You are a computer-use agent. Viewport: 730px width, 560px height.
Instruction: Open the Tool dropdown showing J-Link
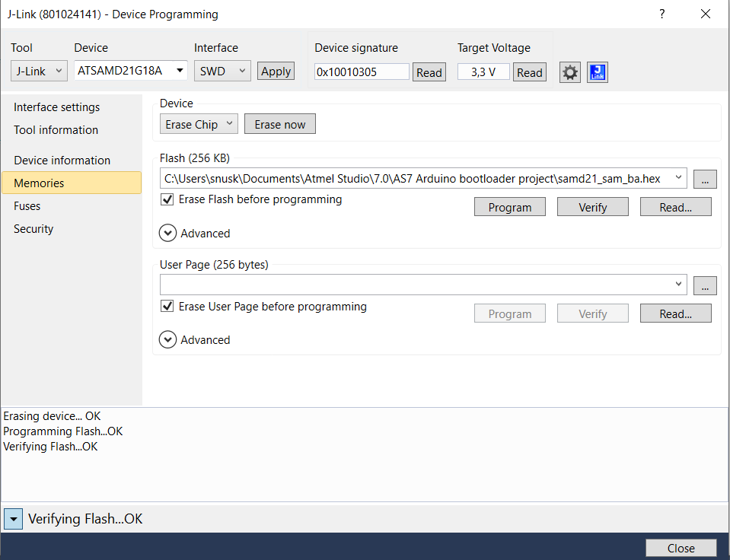[x=39, y=71]
